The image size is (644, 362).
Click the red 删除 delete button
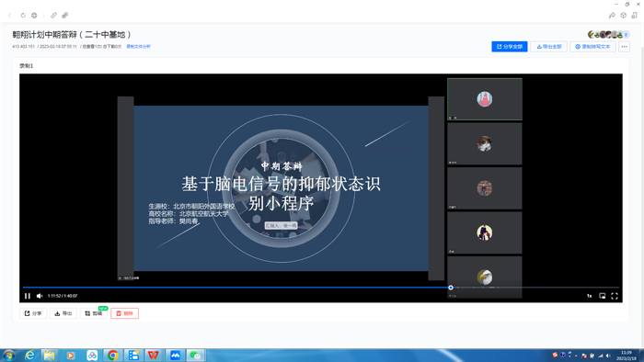click(124, 313)
